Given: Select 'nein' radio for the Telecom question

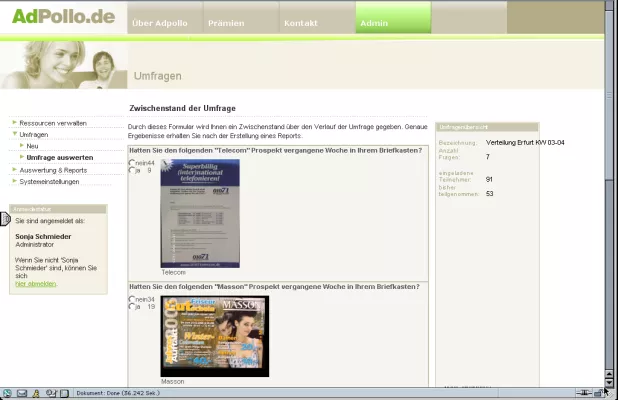Looking at the screenshot, I should click(x=132, y=163).
